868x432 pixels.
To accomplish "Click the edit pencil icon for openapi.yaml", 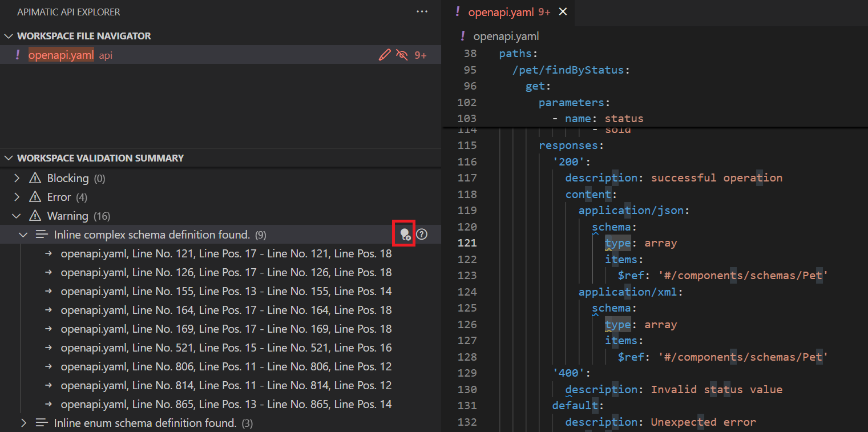I will click(385, 55).
